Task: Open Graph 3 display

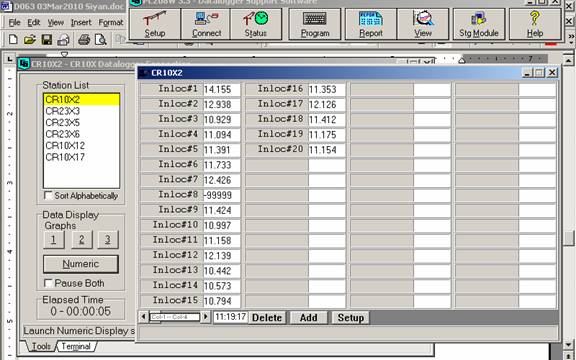Action: 108,240
